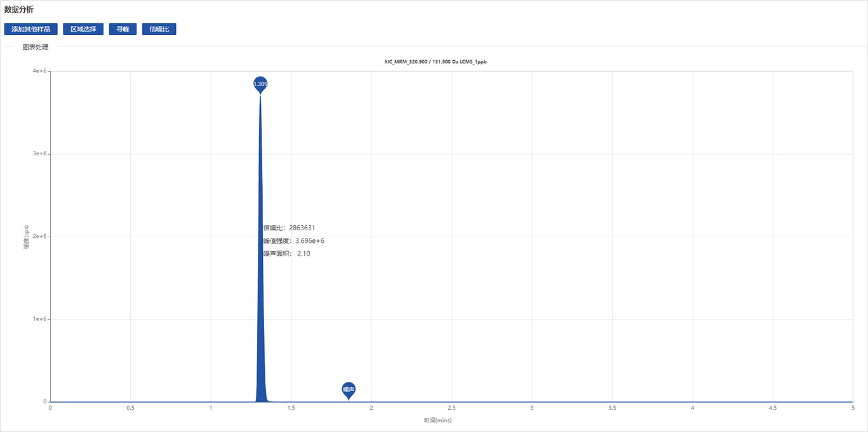This screenshot has width=868, height=432.
Task: Click the 数据分析 page heading
Action: point(19,10)
